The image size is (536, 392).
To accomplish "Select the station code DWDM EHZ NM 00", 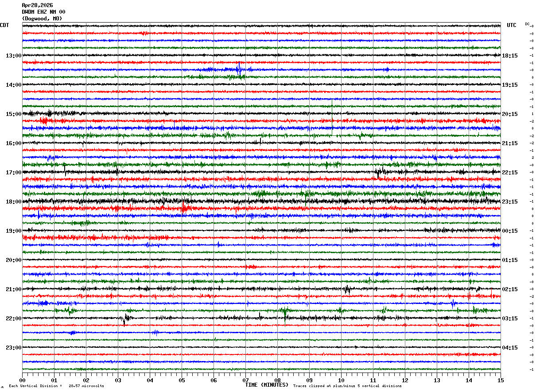I will pyautogui.click(x=43, y=12).
